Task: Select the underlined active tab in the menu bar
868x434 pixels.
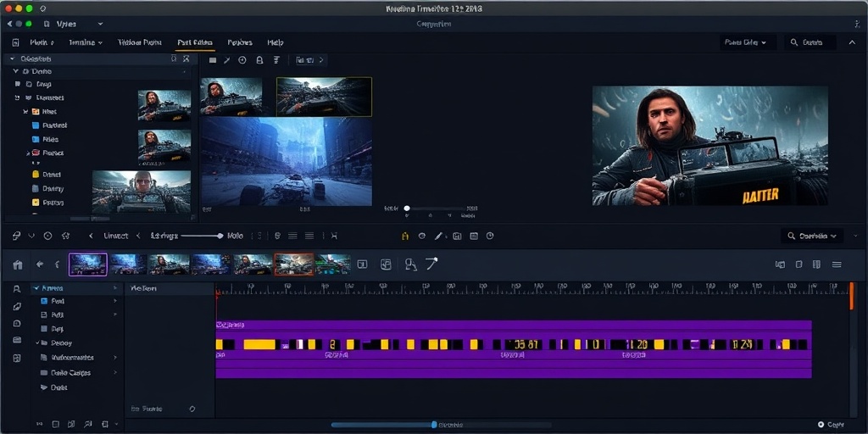Action: click(x=195, y=42)
